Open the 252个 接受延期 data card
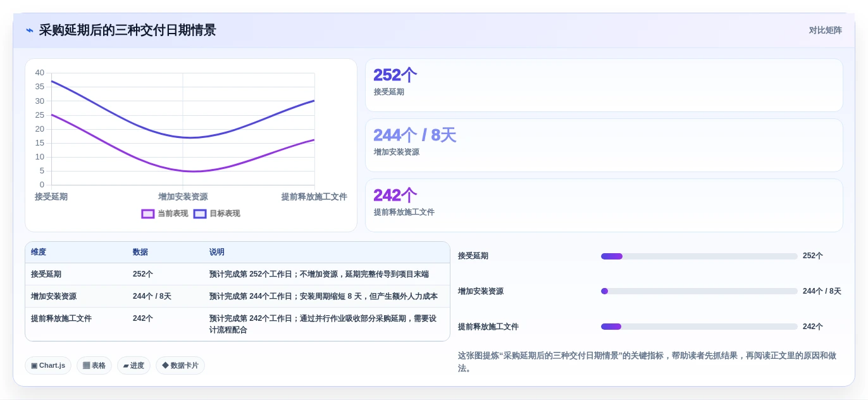 point(604,85)
